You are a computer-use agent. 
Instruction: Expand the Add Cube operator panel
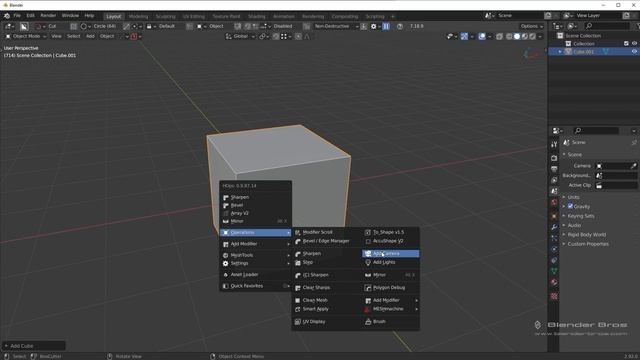[33, 346]
